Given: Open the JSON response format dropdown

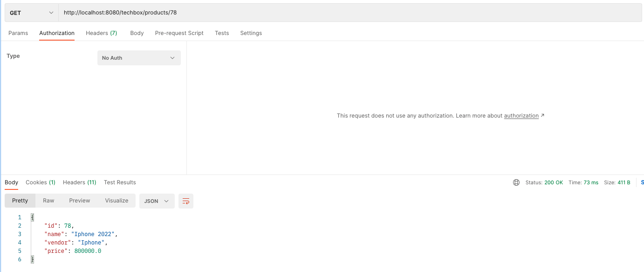Looking at the screenshot, I should [157, 200].
